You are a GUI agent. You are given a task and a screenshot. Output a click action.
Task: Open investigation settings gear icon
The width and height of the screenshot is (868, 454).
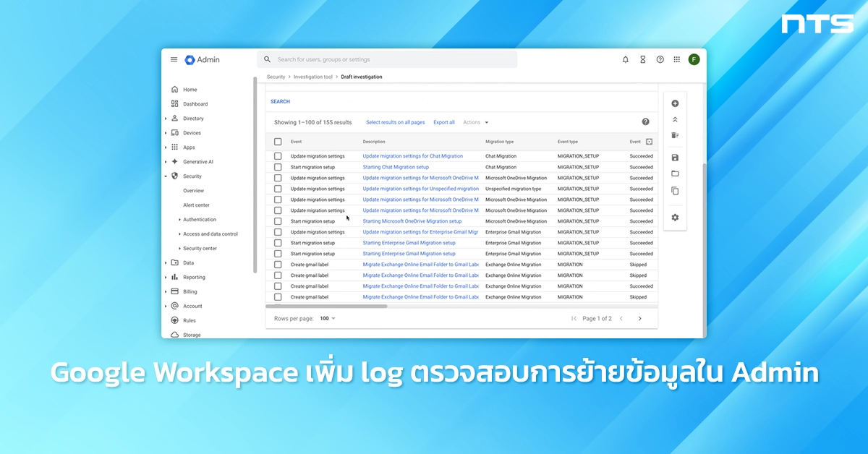[675, 218]
